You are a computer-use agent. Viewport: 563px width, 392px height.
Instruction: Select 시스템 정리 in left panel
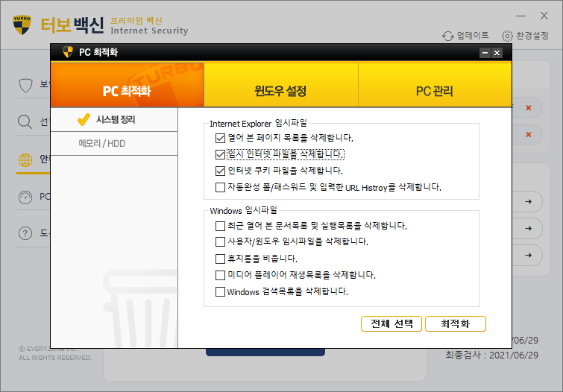[114, 119]
